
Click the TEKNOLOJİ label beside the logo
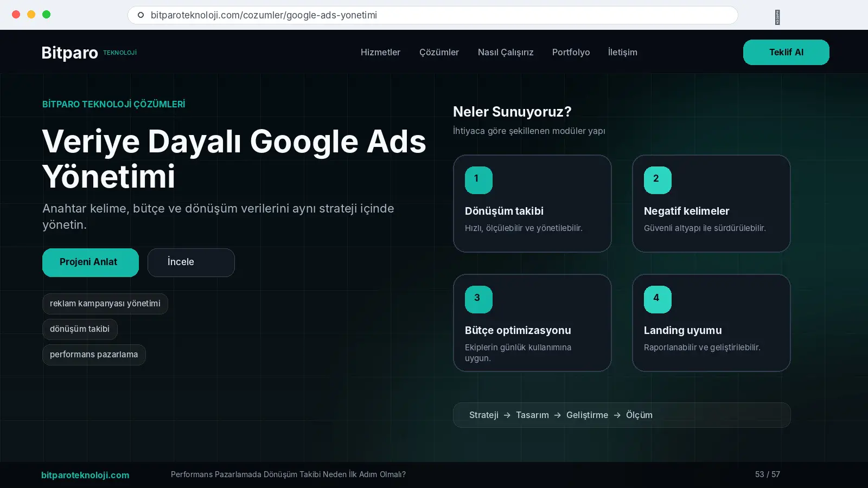[120, 53]
